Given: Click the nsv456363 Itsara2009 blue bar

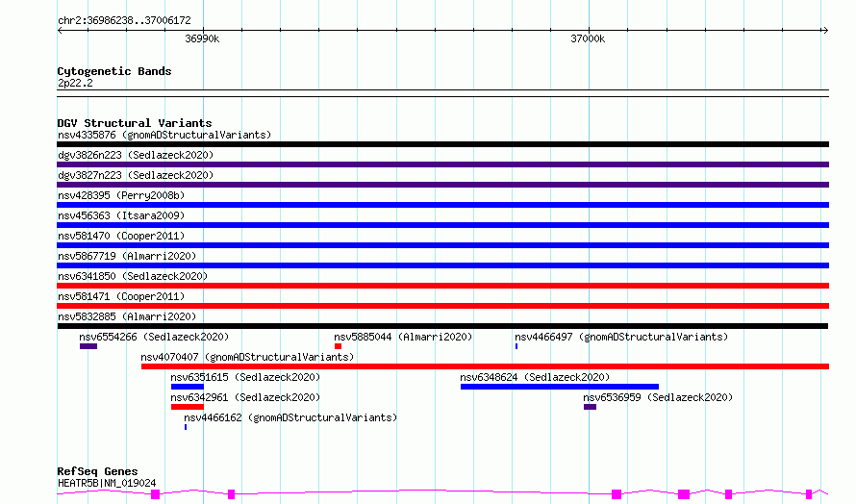Looking at the screenshot, I should pos(442,225).
